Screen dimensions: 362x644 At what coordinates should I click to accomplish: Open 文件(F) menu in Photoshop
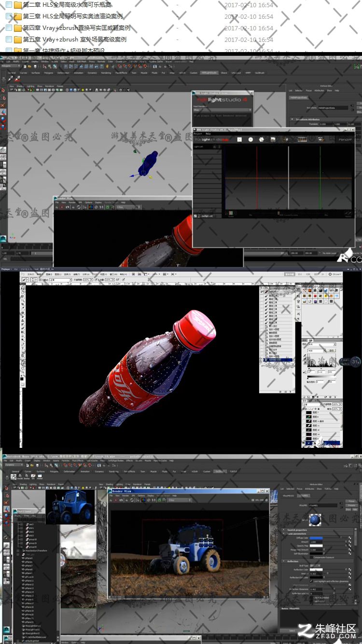pos(31,274)
